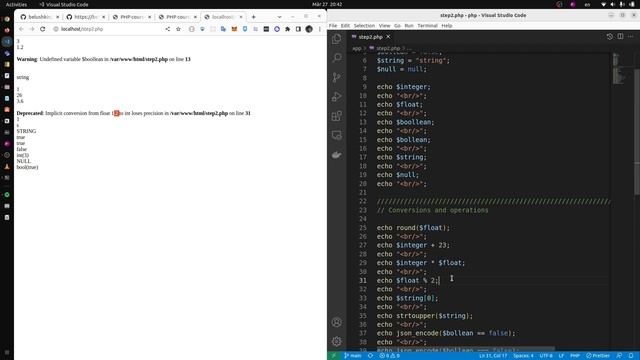Close the localhost browser tab
Screen dimensions: 640x360
click(241, 17)
